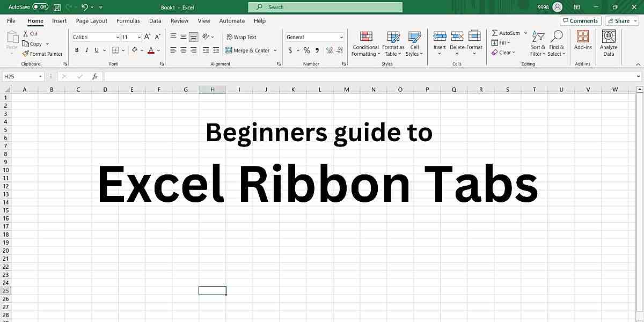The width and height of the screenshot is (644, 322).
Task: Click the Comments button
Action: [x=580, y=20]
